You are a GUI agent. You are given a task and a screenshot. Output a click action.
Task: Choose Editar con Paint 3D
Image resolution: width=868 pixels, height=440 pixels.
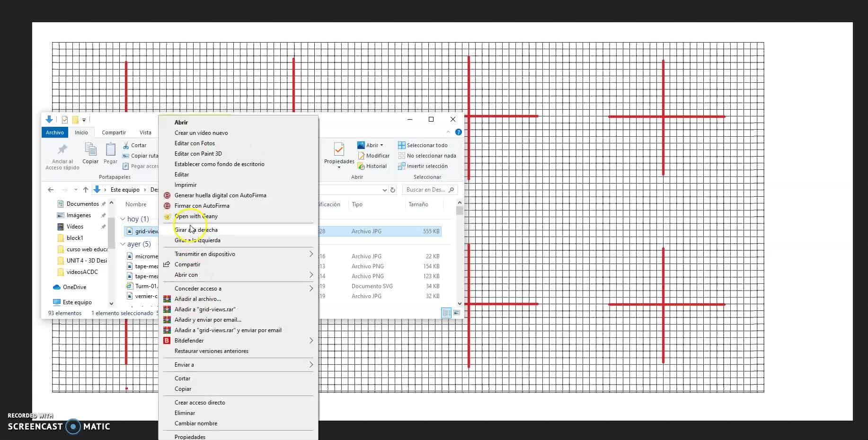click(x=198, y=154)
